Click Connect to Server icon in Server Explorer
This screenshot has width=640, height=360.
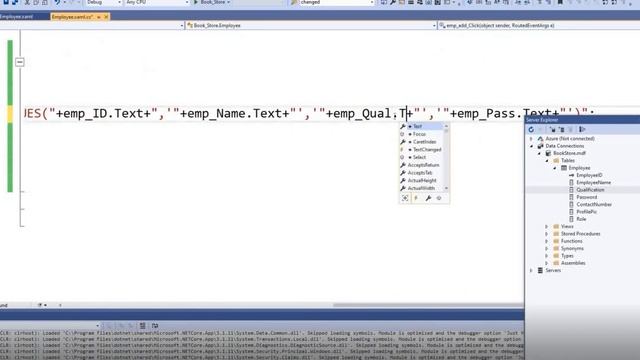(x=562, y=129)
